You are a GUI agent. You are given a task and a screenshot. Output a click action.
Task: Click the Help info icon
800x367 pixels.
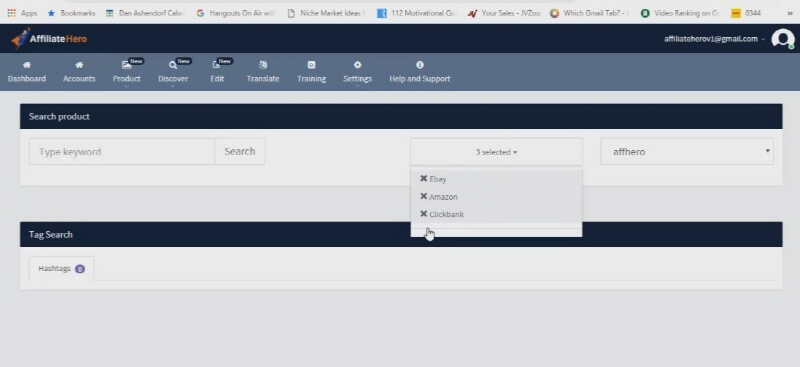(419, 65)
